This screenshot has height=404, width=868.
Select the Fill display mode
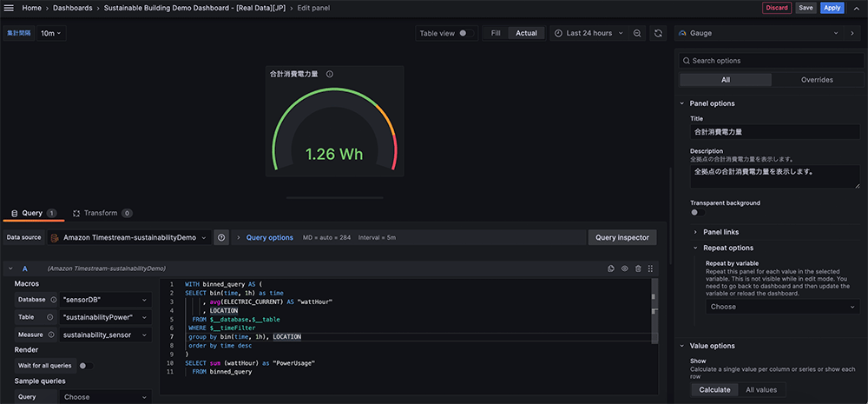pyautogui.click(x=496, y=33)
